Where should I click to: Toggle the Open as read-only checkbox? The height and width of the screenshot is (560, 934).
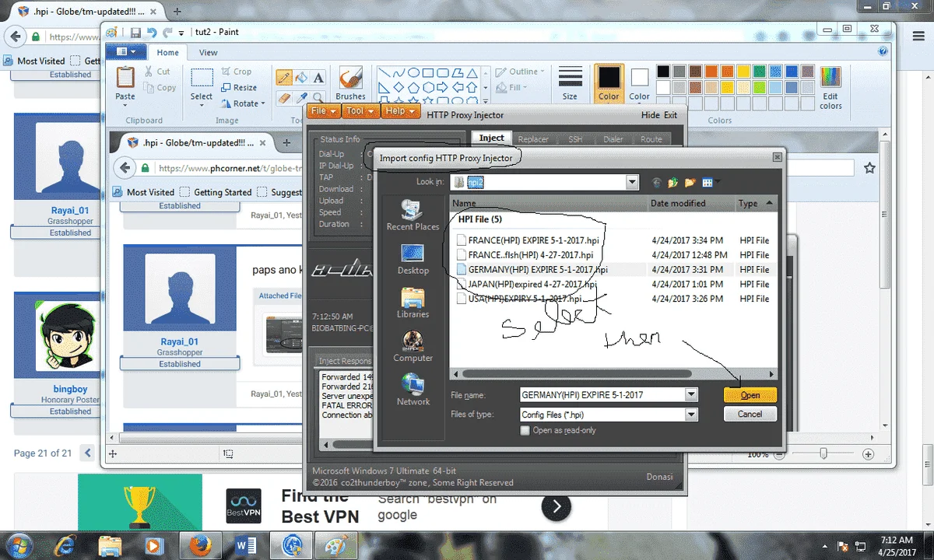525,430
